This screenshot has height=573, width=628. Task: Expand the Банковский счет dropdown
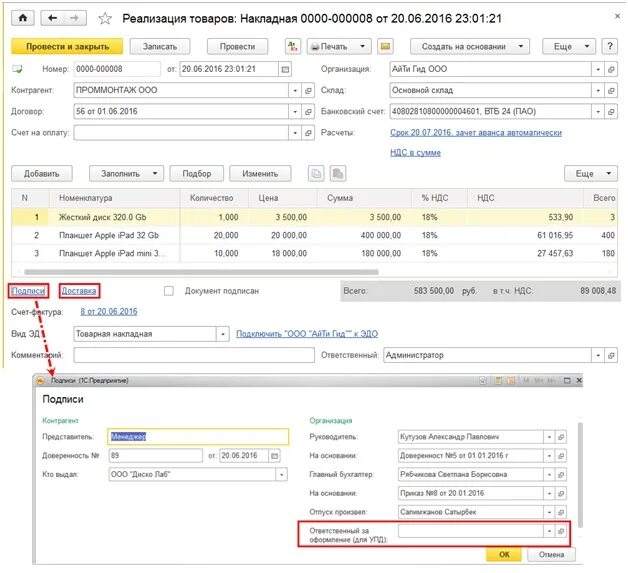click(598, 112)
